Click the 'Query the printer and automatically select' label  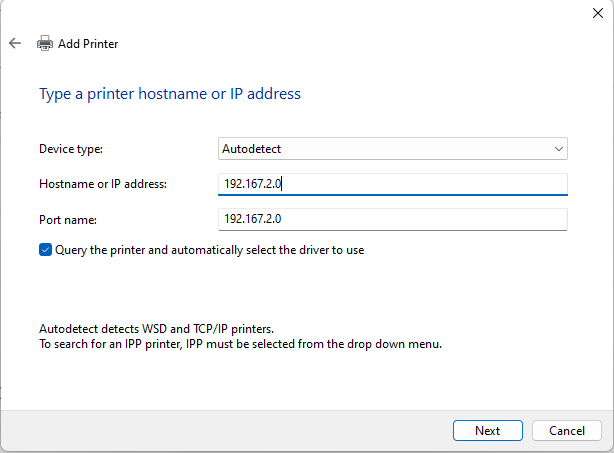pos(210,250)
